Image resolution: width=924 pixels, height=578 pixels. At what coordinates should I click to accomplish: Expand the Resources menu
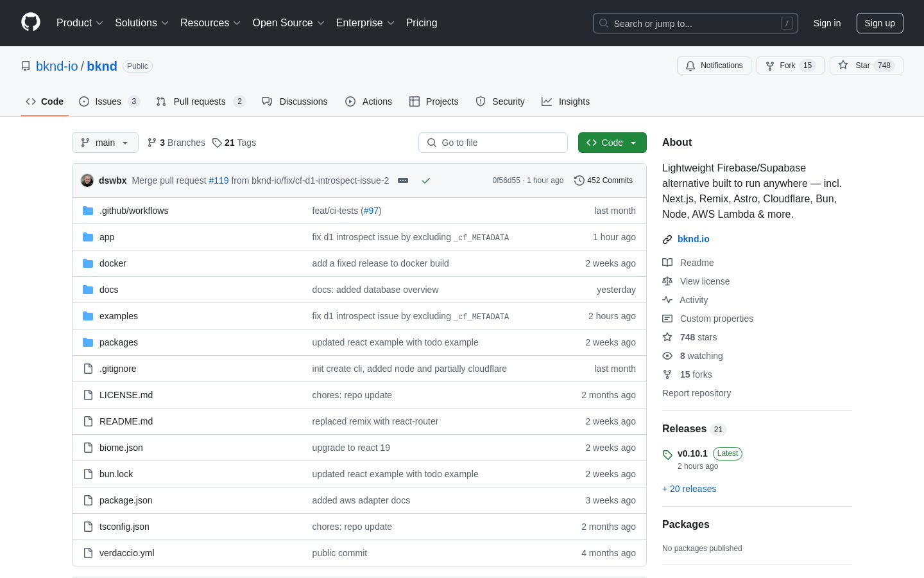pyautogui.click(x=210, y=23)
